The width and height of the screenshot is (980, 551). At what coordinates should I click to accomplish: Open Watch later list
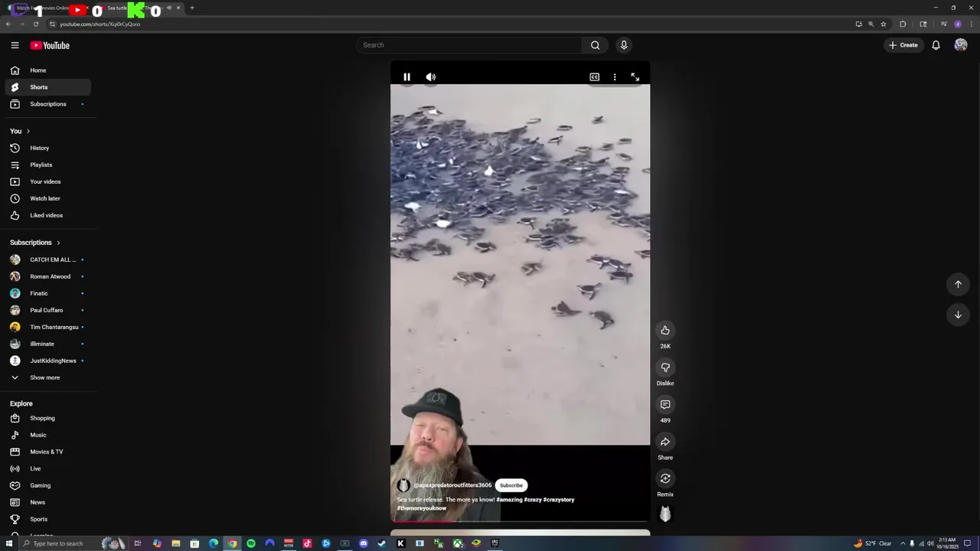pyautogui.click(x=48, y=198)
